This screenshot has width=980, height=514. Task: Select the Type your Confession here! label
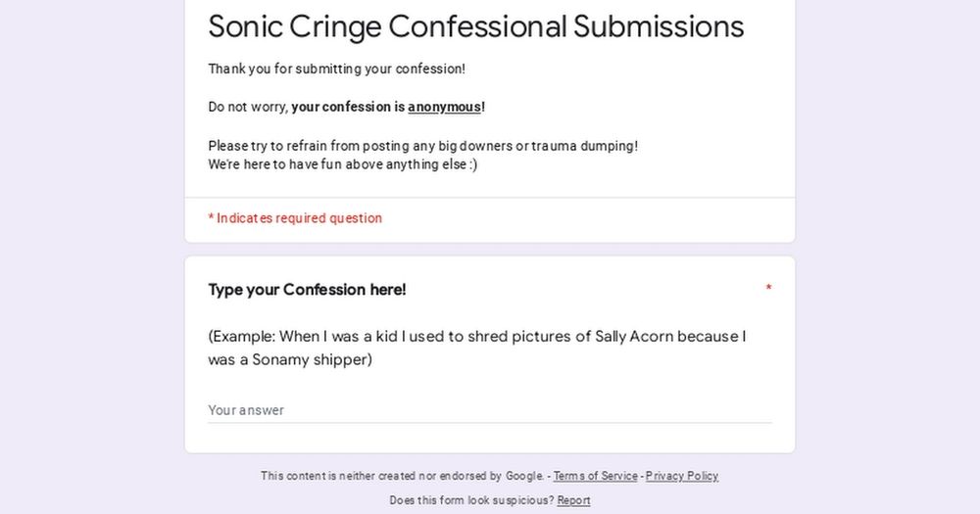(x=307, y=290)
